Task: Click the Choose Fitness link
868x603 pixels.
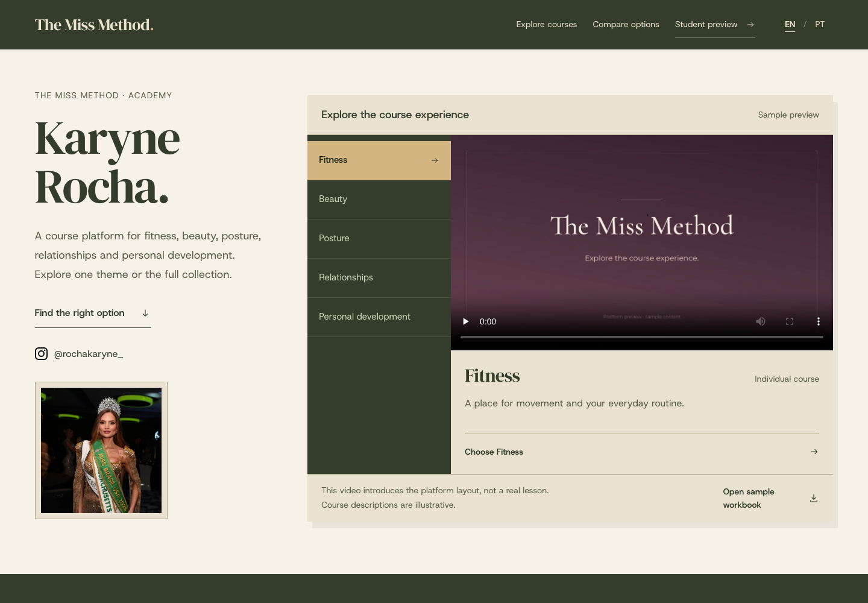Action: coord(641,452)
